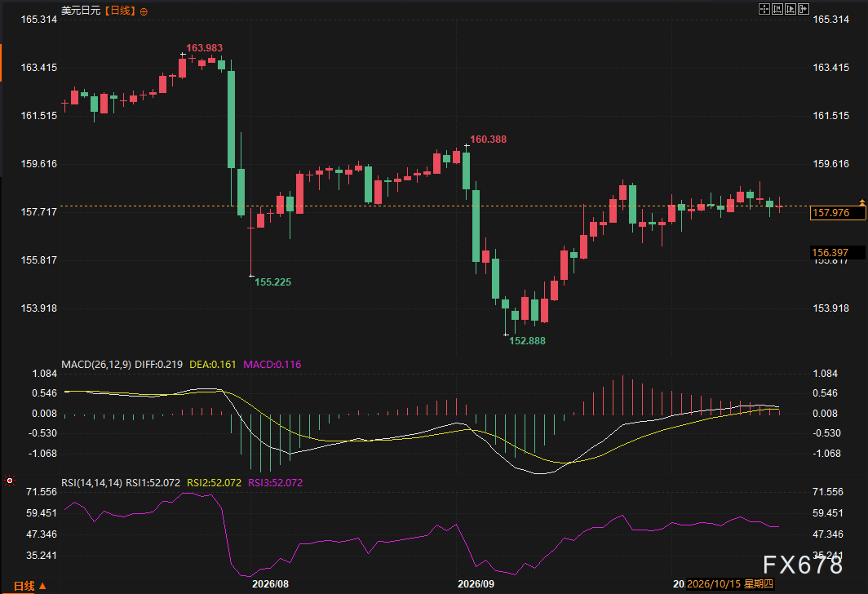This screenshot has height=594, width=868.
Task: Open the 日线 period selector at bottom left
Action: (30, 586)
